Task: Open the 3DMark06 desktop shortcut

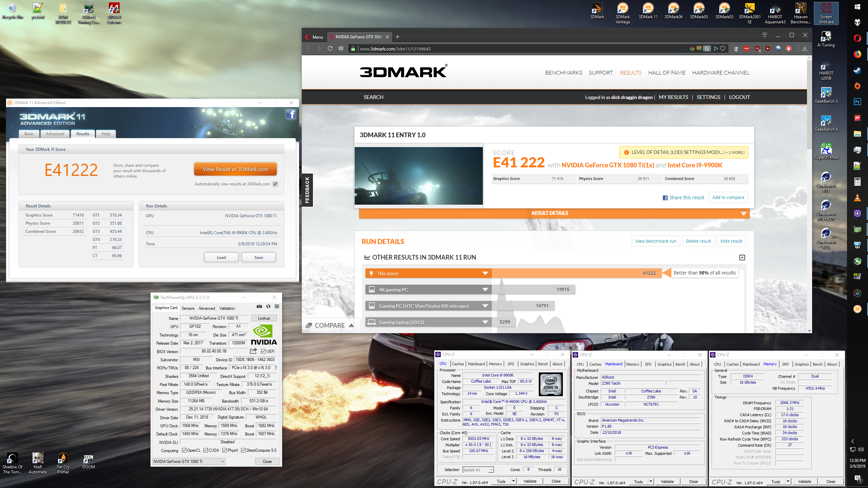Action: pyautogui.click(x=673, y=11)
